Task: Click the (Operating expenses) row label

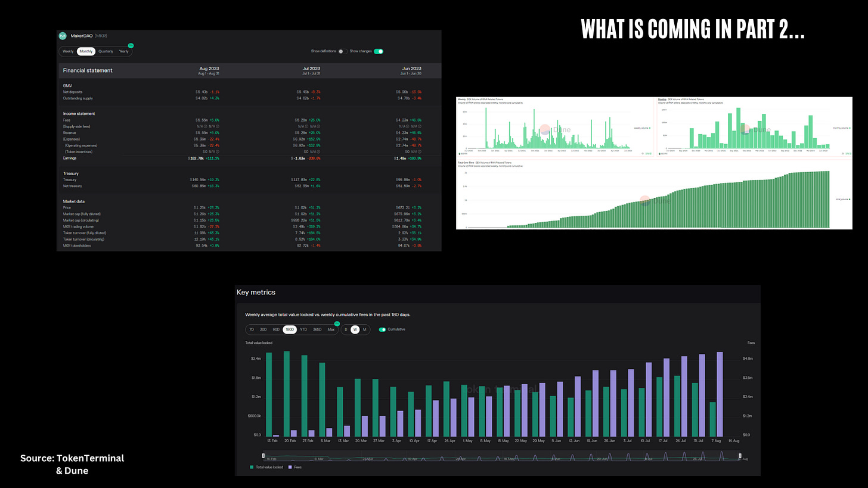Action: coord(81,145)
